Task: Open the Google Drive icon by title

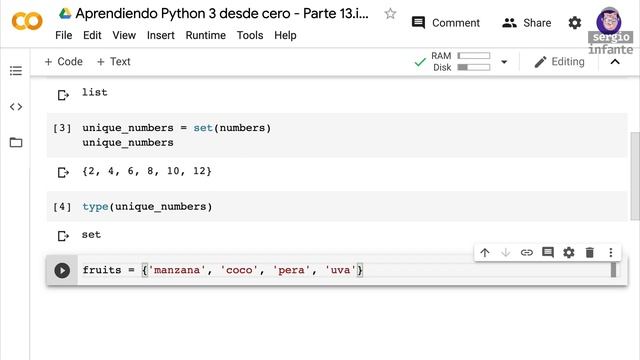Action: [65, 13]
